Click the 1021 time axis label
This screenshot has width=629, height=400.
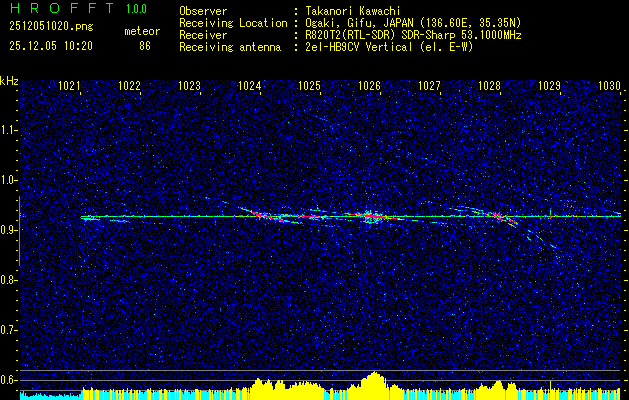69,85
